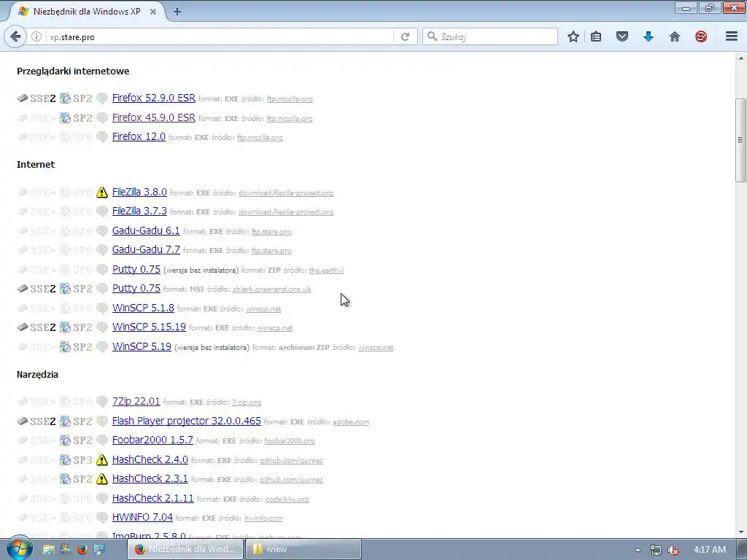Open the HashCheck 2.4.0 link

(150, 459)
